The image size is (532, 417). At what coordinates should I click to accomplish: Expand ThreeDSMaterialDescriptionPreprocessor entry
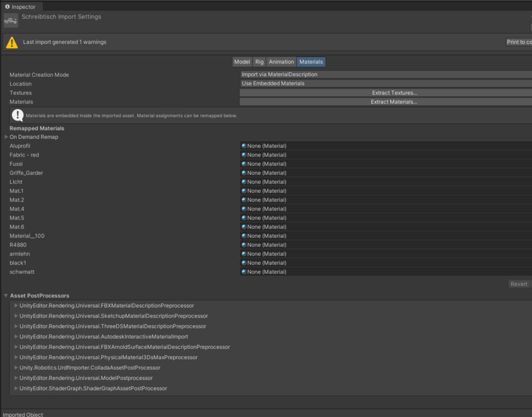(x=16, y=326)
